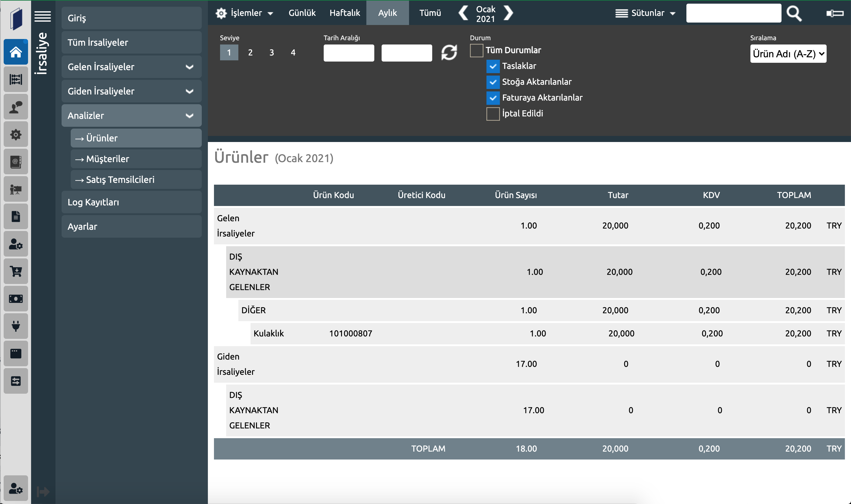Open the Sütunlar columns dropdown
The width and height of the screenshot is (851, 504).
(646, 13)
